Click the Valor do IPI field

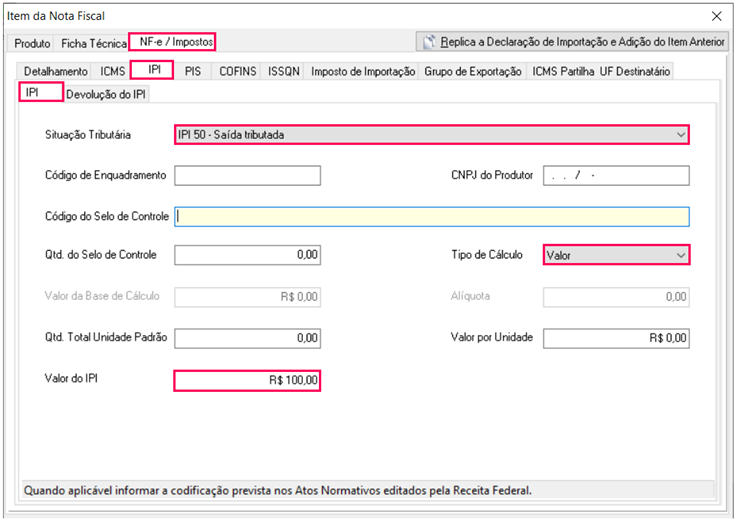(247, 380)
